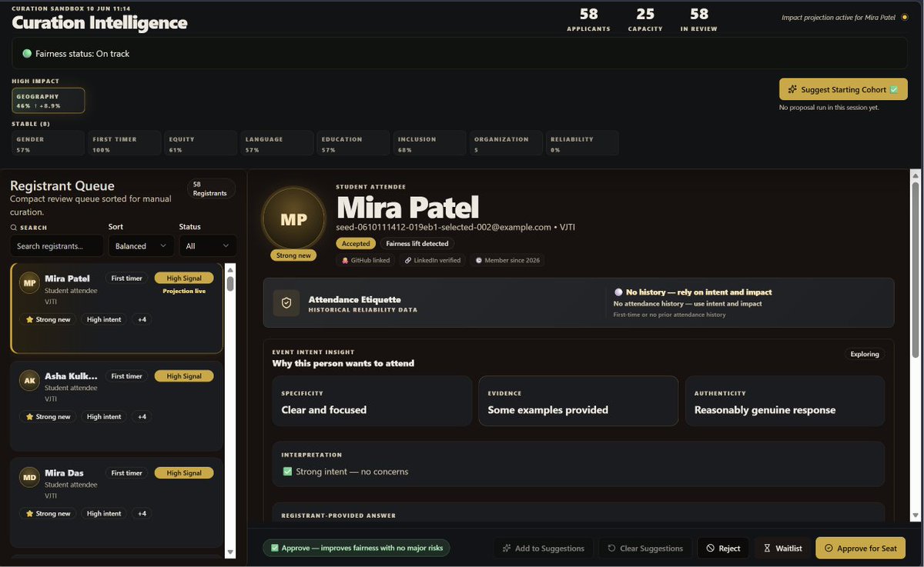924x567 pixels.
Task: Click the MP avatar in Mira Patel queue card
Action: click(29, 282)
